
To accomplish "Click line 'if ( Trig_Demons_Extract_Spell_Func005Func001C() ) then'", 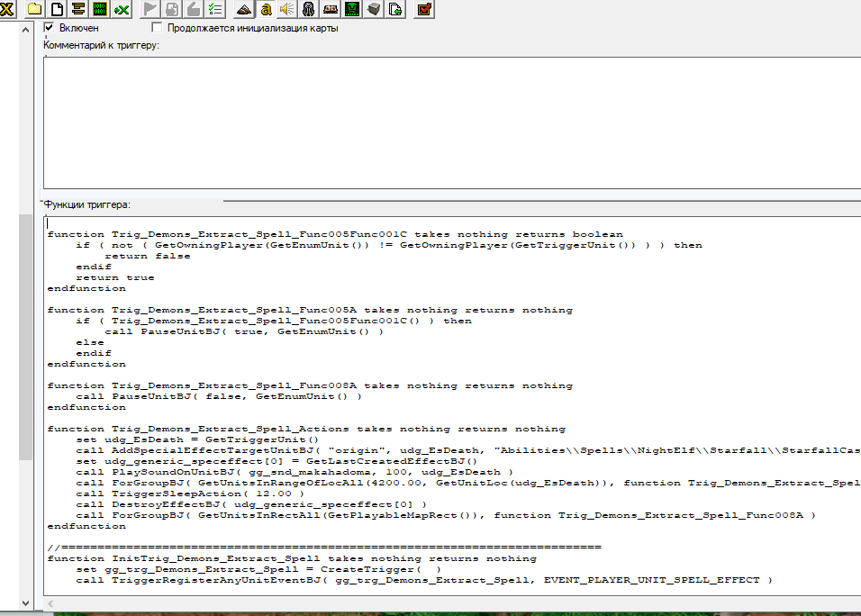I will (274, 322).
